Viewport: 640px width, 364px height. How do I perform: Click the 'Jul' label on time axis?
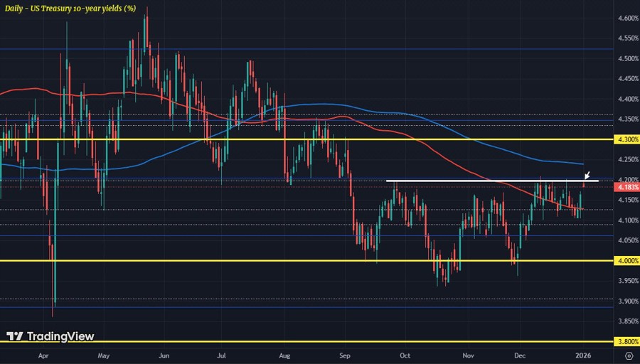point(222,355)
